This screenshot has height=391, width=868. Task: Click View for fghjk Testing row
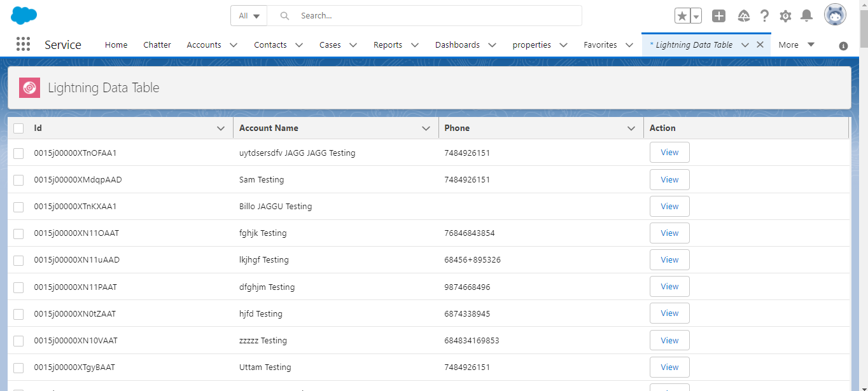(669, 233)
